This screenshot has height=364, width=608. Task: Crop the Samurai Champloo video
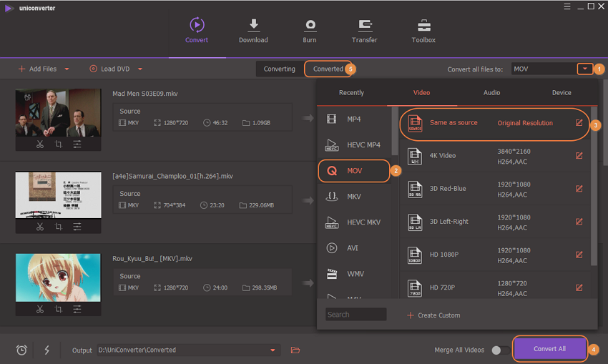[x=59, y=227]
